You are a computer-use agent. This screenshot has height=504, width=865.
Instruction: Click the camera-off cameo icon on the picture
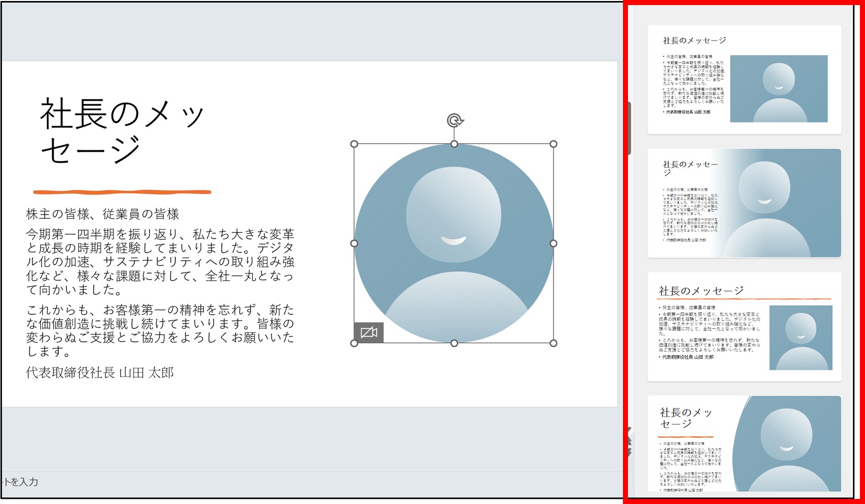click(x=369, y=332)
